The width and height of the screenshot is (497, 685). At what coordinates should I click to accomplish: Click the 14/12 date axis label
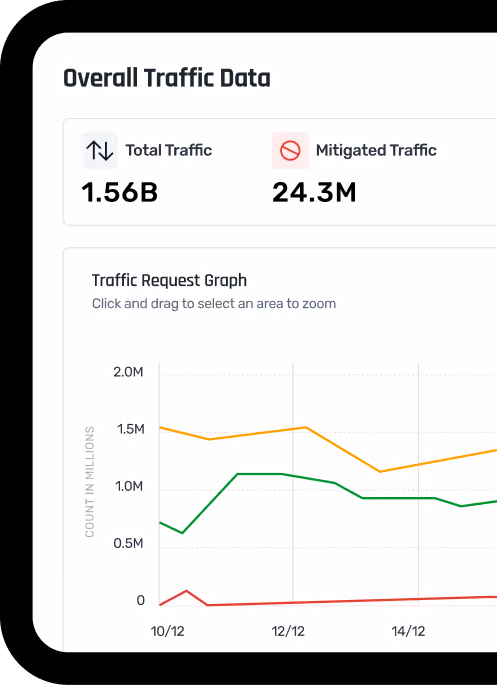[408, 631]
